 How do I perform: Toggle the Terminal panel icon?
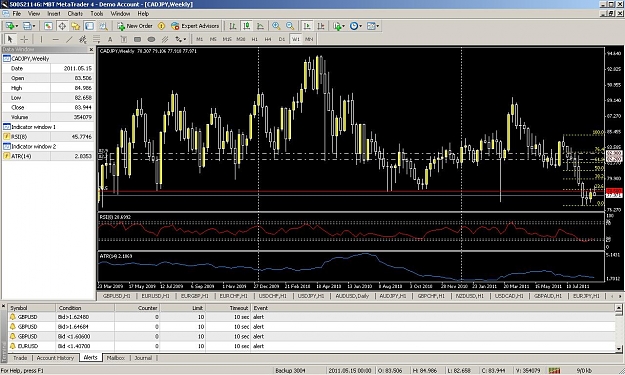click(89, 26)
